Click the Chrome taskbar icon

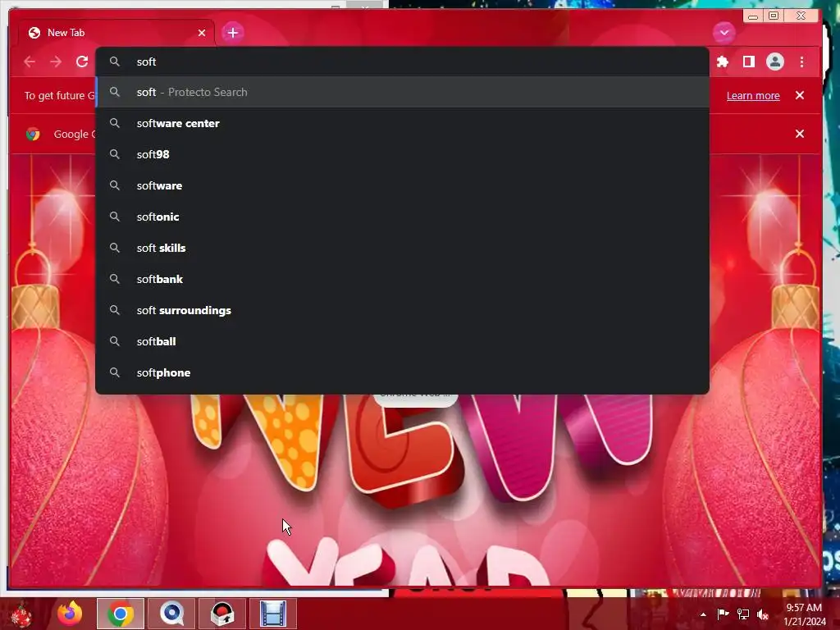121,614
